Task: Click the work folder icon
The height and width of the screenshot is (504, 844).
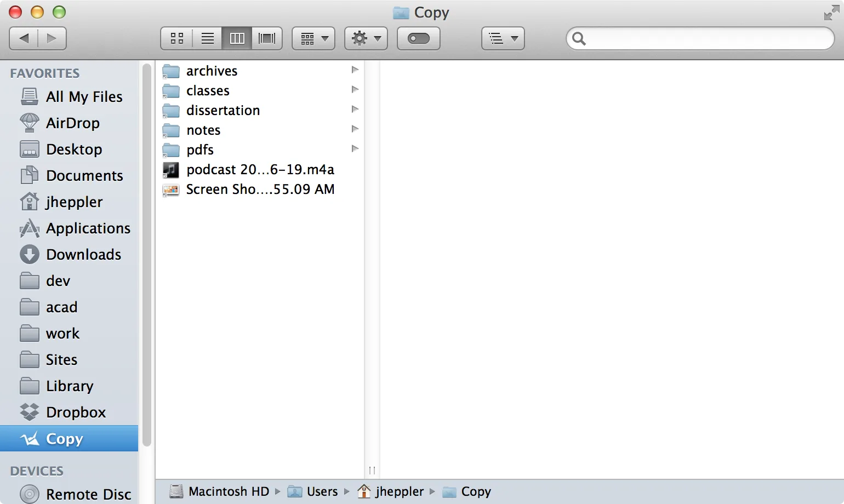Action: pos(30,333)
